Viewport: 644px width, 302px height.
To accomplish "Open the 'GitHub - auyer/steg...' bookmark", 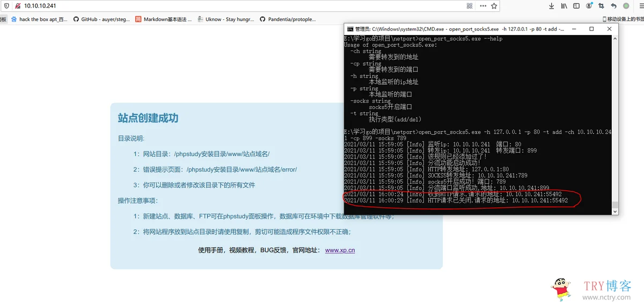I will [x=102, y=19].
